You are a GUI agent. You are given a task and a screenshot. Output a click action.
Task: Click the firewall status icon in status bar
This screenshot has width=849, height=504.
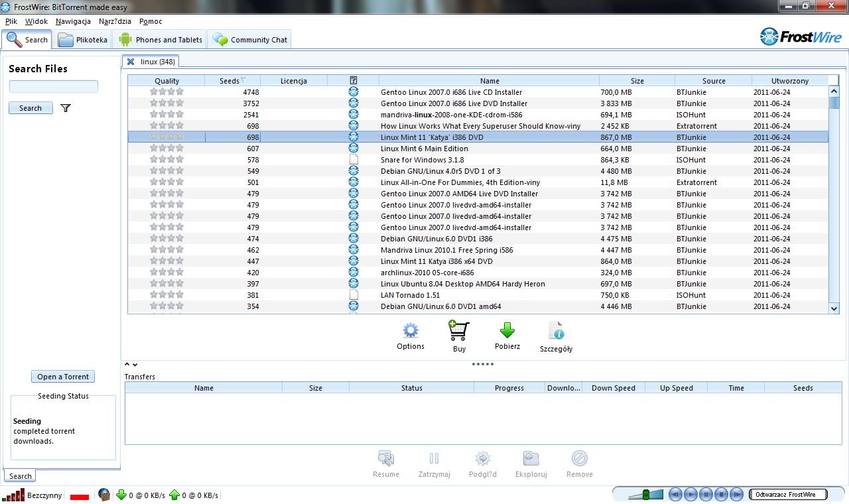click(104, 494)
